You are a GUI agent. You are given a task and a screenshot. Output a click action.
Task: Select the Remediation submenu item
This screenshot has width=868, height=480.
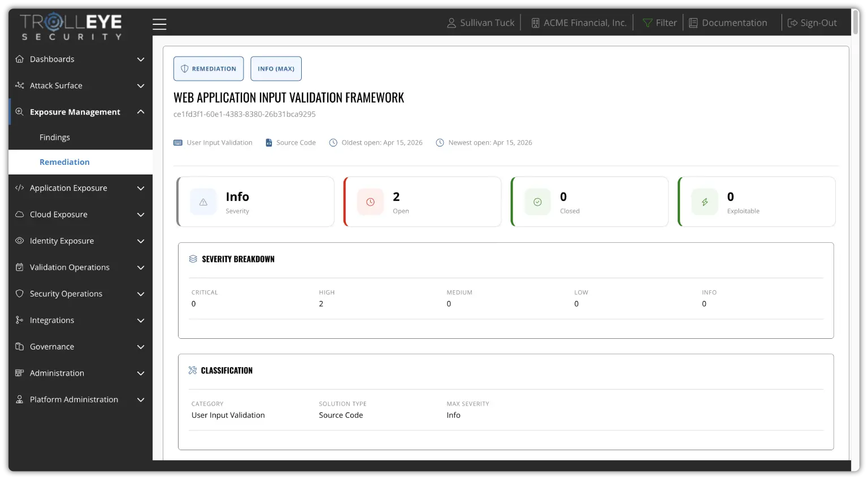coord(80,162)
